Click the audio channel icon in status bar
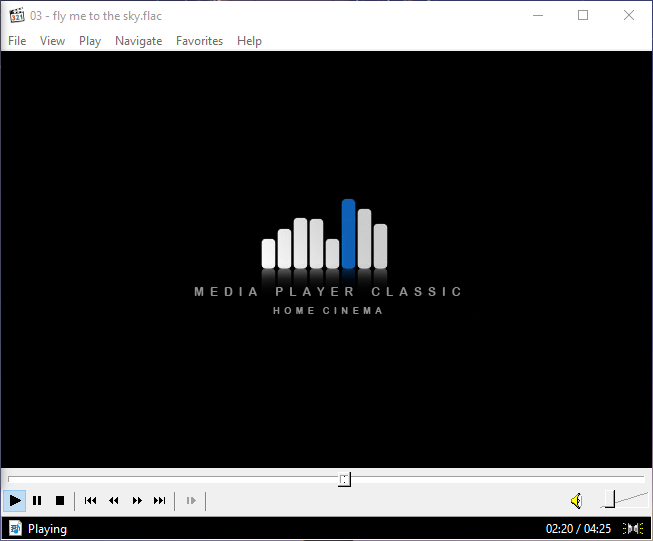This screenshot has height=541, width=653. [633, 529]
